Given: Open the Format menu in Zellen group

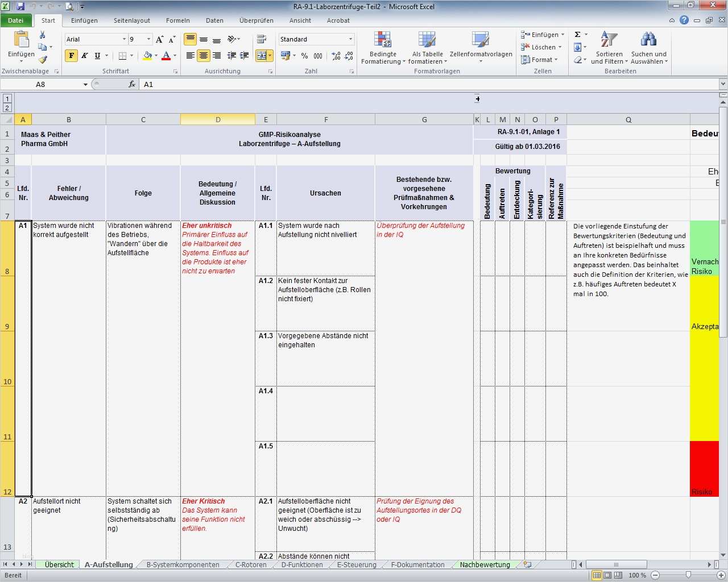Looking at the screenshot, I should point(540,60).
